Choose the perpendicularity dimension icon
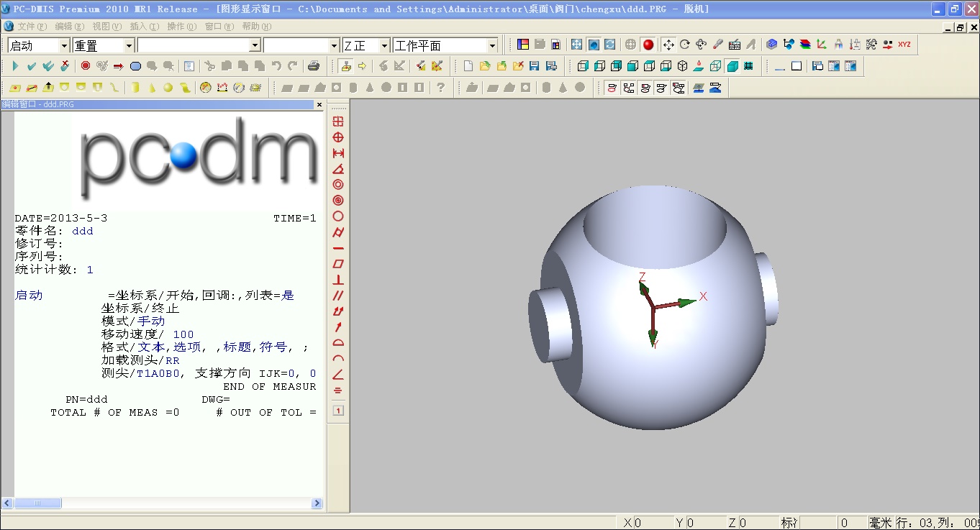The image size is (980, 530). (338, 280)
